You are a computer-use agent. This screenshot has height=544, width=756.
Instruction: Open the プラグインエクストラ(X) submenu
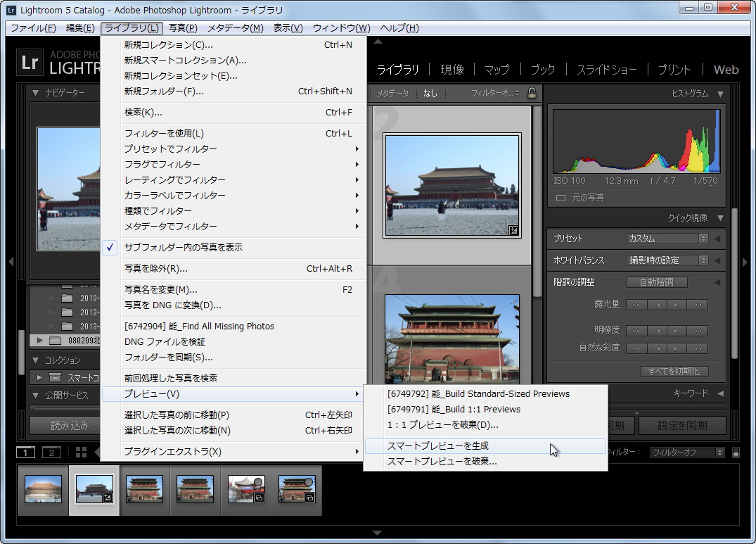(x=233, y=452)
